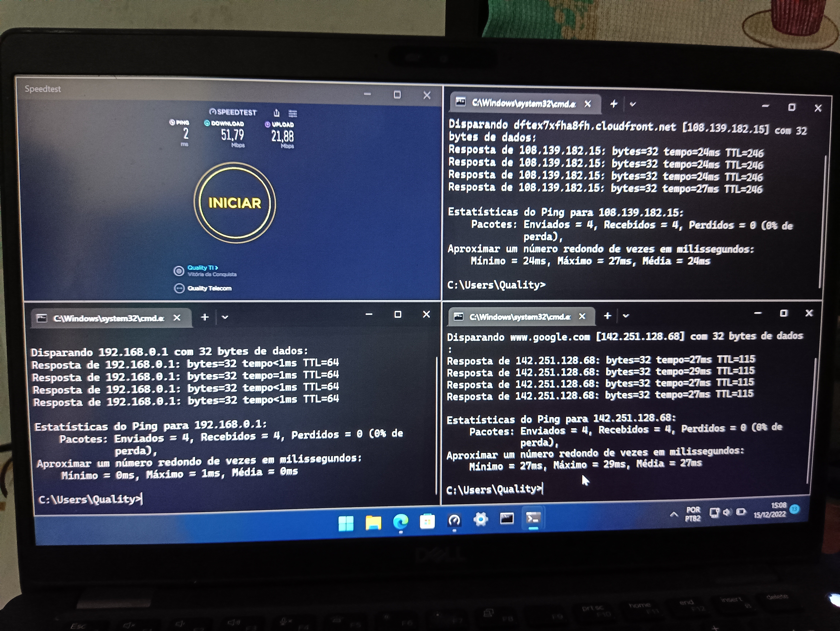This screenshot has width=840, height=631.
Task: Click the Quality Telecom provider icon
Action: [179, 288]
